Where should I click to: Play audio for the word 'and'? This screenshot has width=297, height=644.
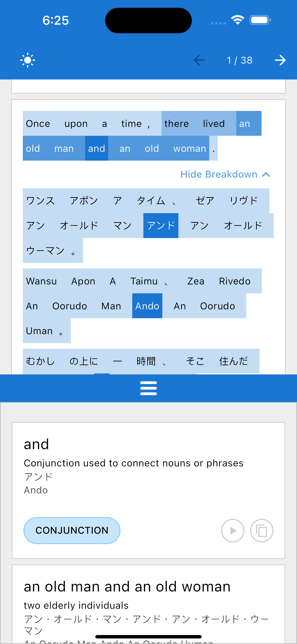click(233, 530)
